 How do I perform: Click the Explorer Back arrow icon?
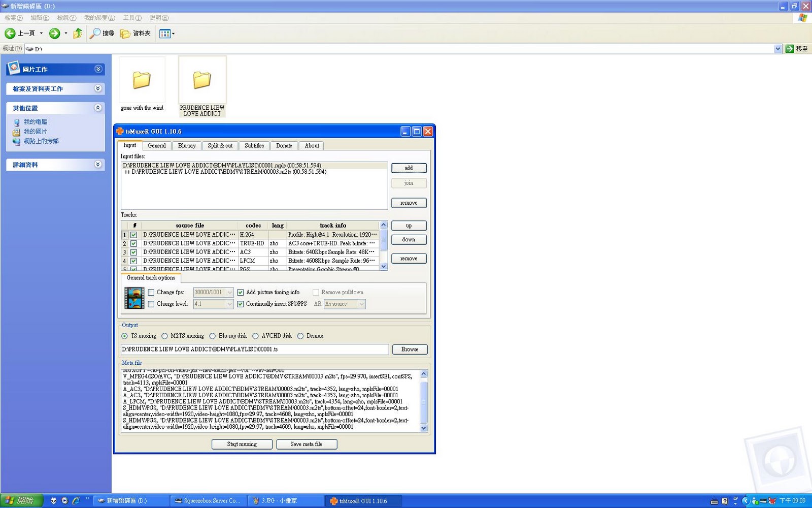point(10,34)
